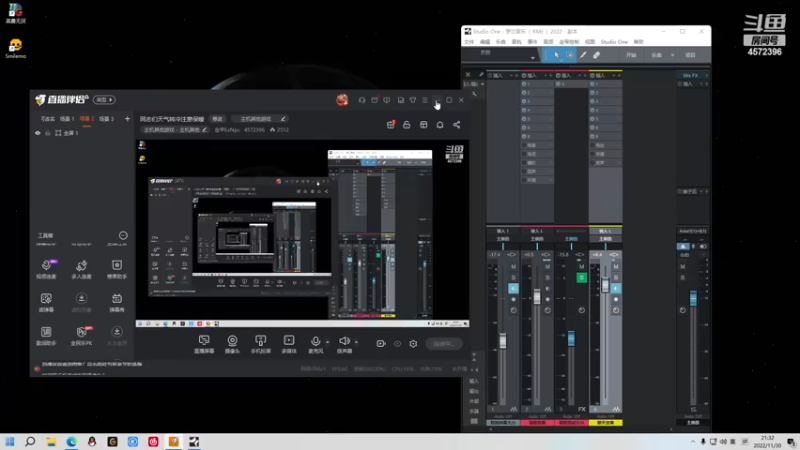Add screen capture source in streaming app

click(204, 343)
